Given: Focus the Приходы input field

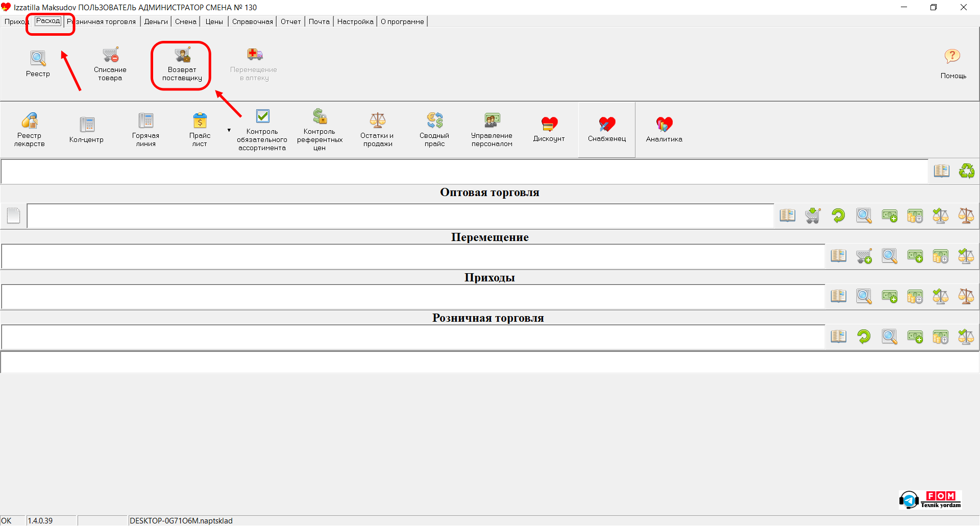Looking at the screenshot, I should click(413, 297).
